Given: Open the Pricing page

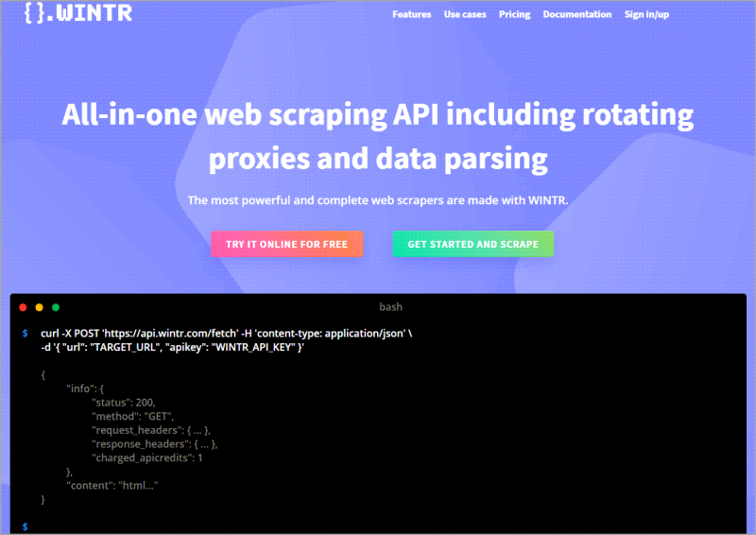Looking at the screenshot, I should click(514, 15).
